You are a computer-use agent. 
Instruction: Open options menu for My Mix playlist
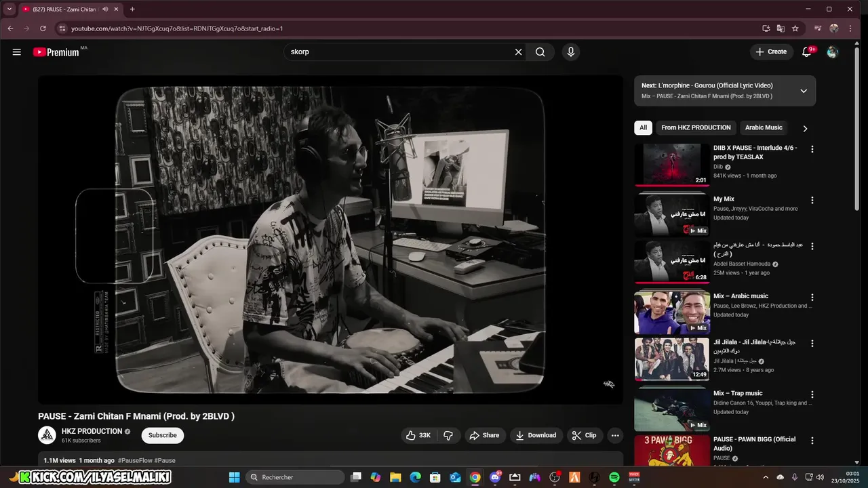812,201
